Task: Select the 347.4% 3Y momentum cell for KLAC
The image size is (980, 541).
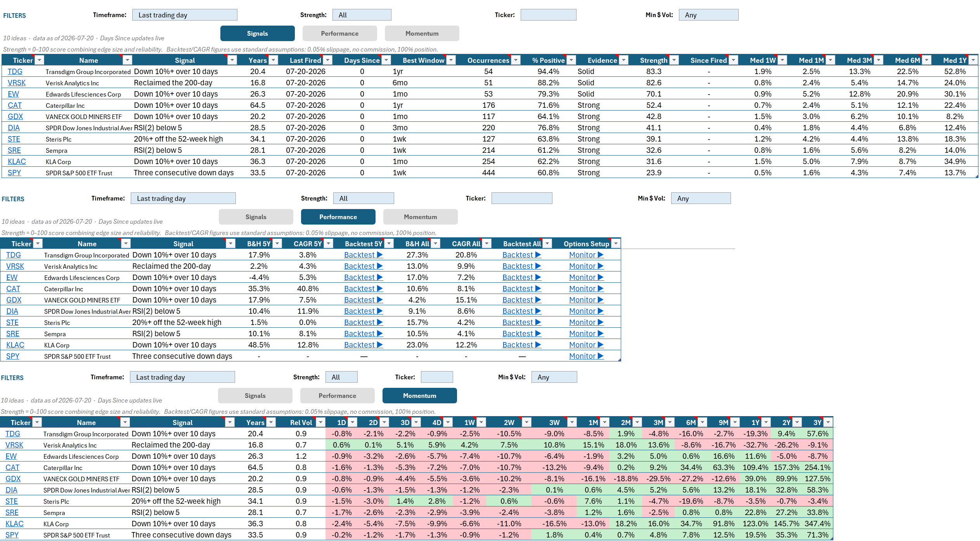Action: 817,524
